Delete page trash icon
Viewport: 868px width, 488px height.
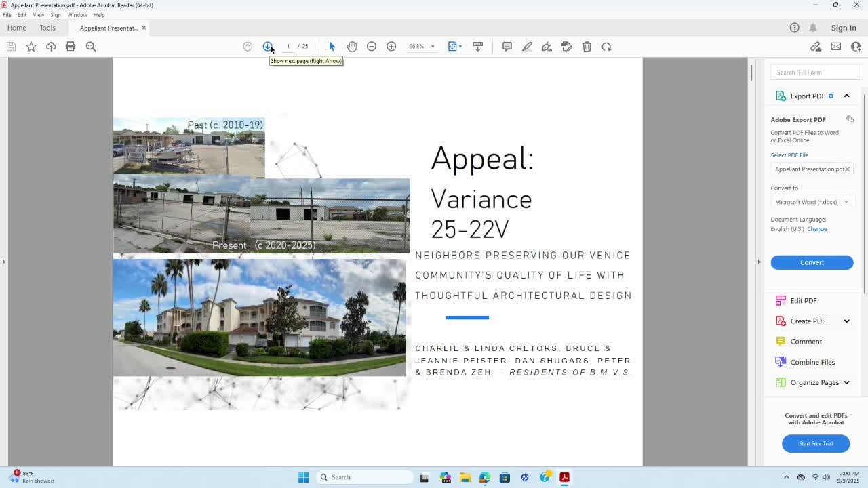(x=587, y=46)
